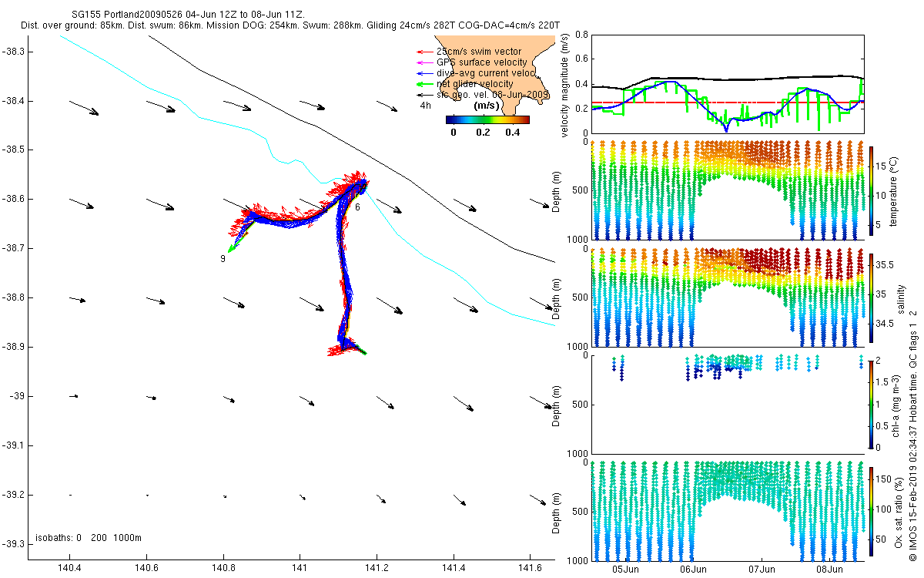
Task: Click longitude tick '141' on the map axis
Action: 300,568
